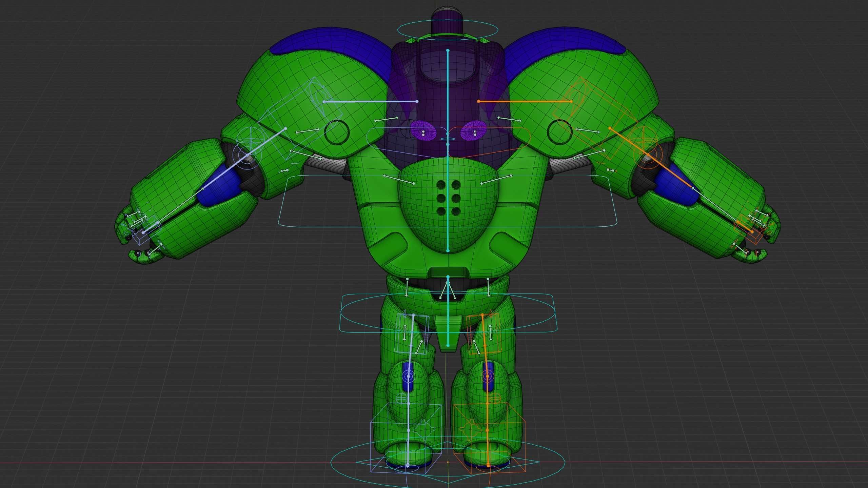Select the white waist bone above the orange leg
The image size is (868, 488).
(x=488, y=287)
